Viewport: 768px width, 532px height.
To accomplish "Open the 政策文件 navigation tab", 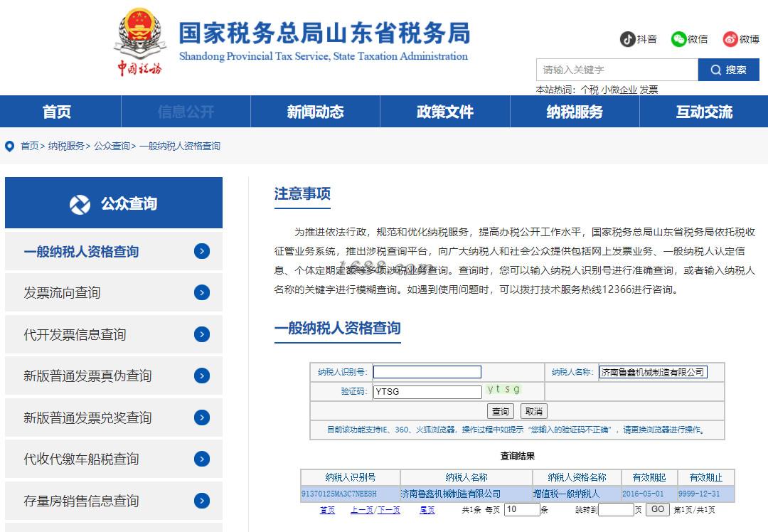I will 445,112.
